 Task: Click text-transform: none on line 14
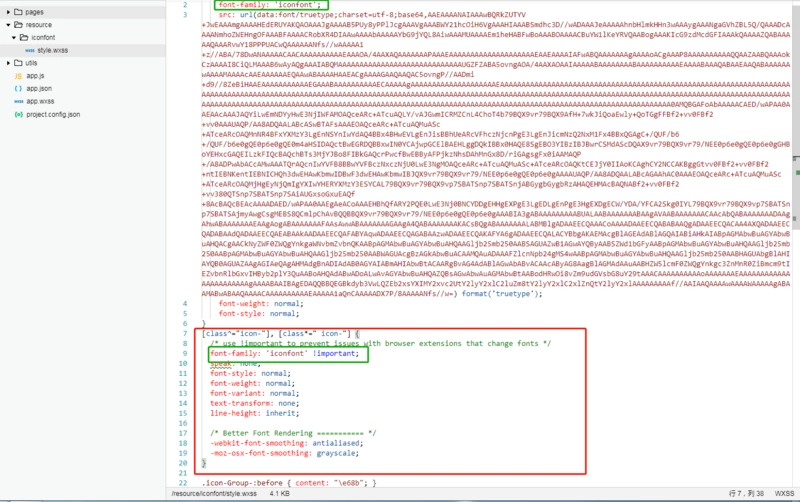pos(255,403)
